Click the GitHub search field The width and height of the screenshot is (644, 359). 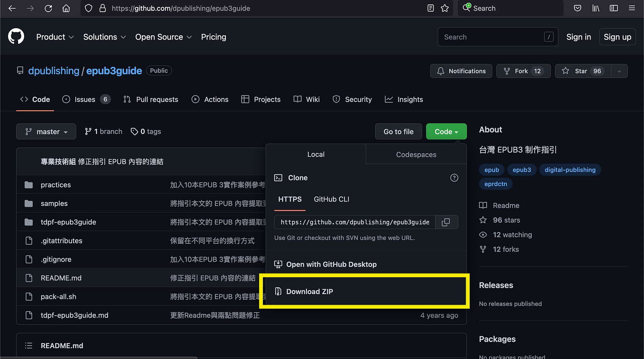tap(498, 37)
